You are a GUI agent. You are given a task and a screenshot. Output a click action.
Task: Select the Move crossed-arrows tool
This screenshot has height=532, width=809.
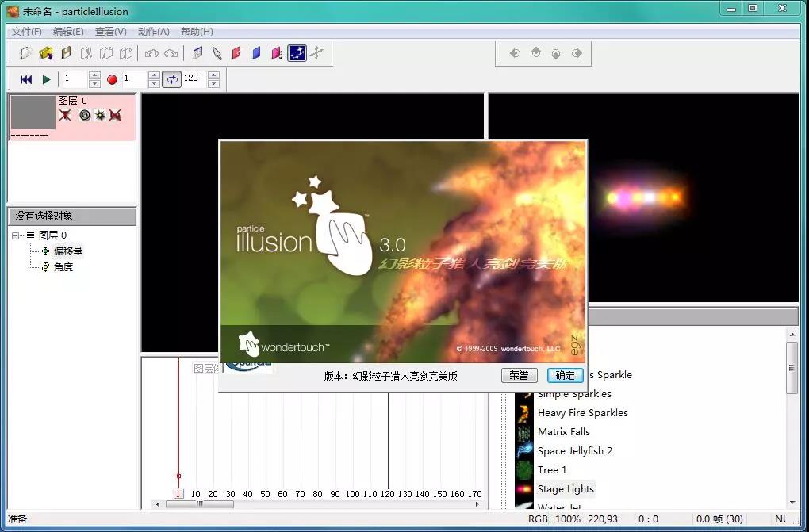pyautogui.click(x=316, y=53)
